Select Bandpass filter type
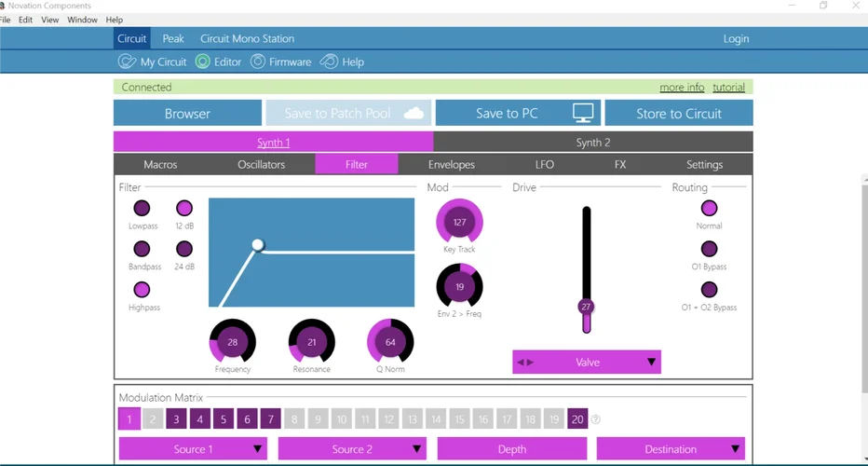Screen dimensions: 868x466 (x=142, y=249)
